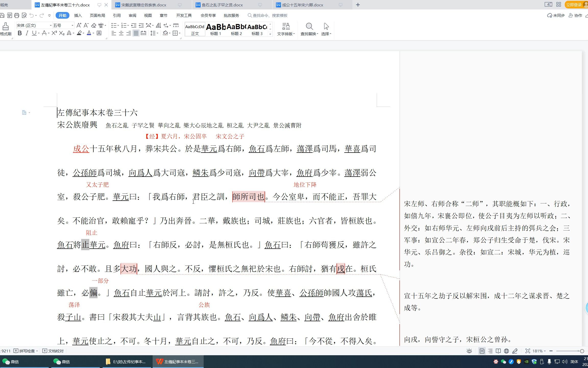Apply subscript formatting
This screenshot has width=588, height=368.
point(62,33)
